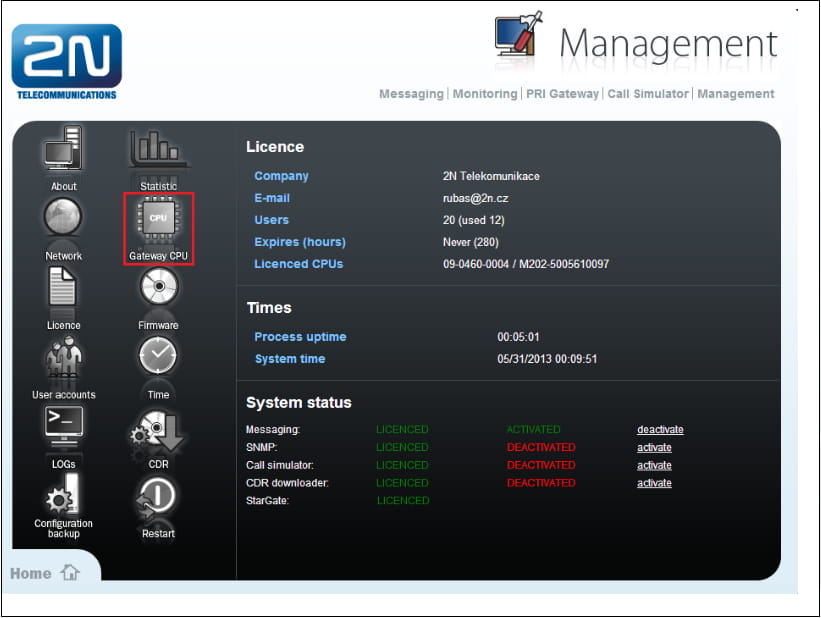Click the Expires (hours) label
Image resolution: width=821 pixels, height=618 pixels.
coord(300,242)
